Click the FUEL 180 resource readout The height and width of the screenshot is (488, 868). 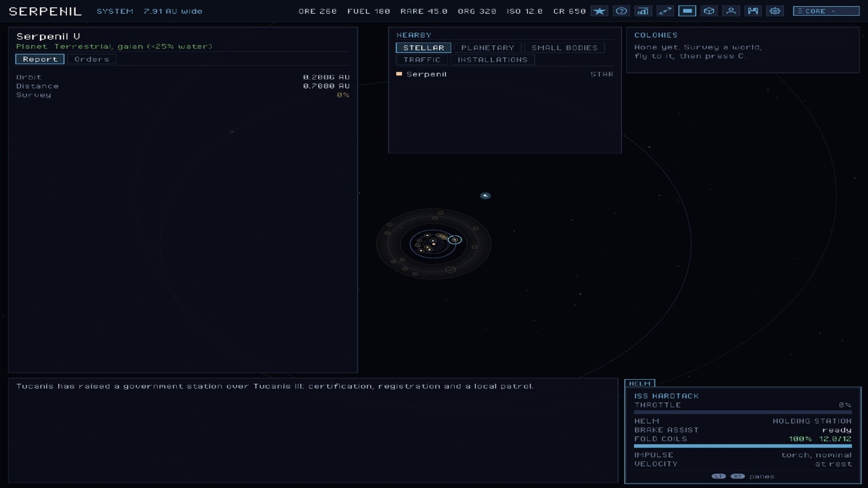(x=368, y=11)
